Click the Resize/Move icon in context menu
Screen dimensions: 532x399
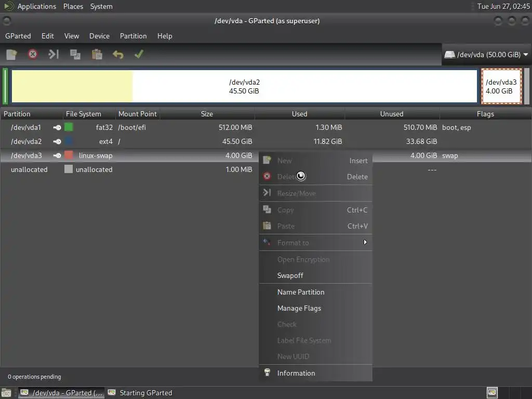pos(267,192)
